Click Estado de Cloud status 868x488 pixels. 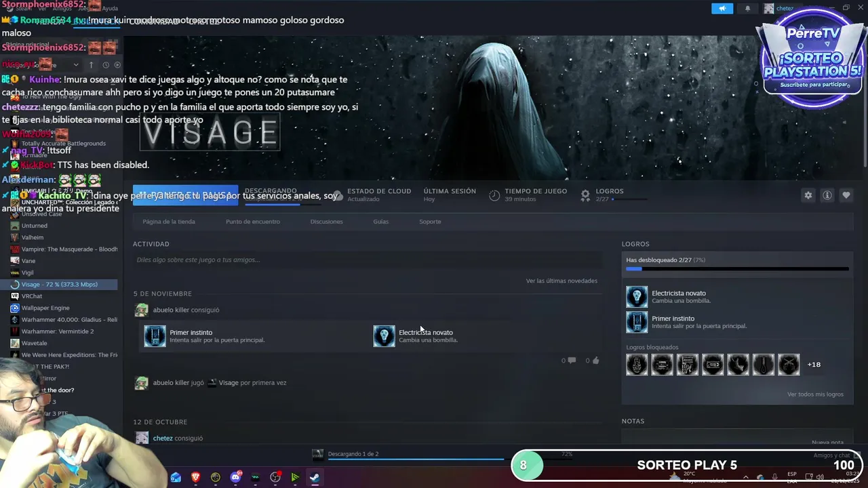coord(379,195)
